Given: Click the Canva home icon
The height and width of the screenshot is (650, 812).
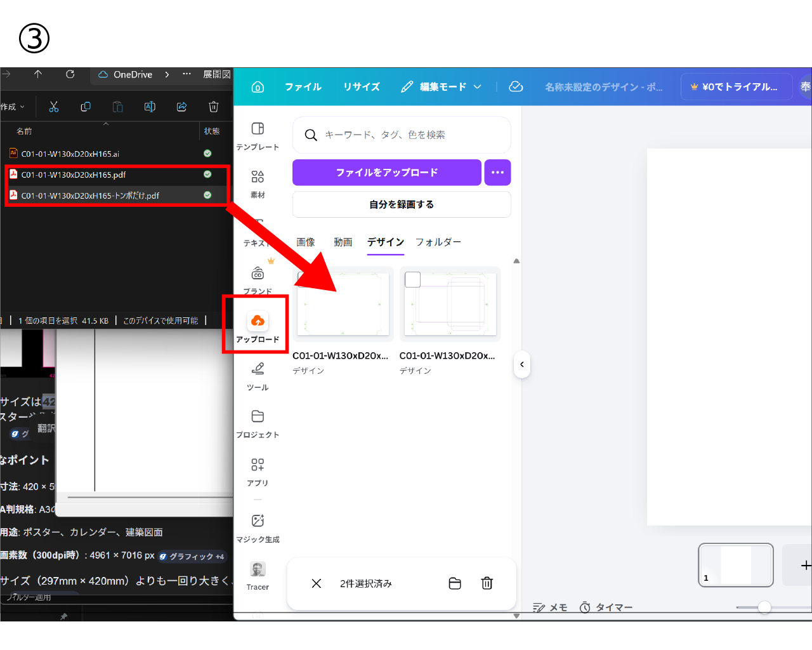Looking at the screenshot, I should (258, 87).
